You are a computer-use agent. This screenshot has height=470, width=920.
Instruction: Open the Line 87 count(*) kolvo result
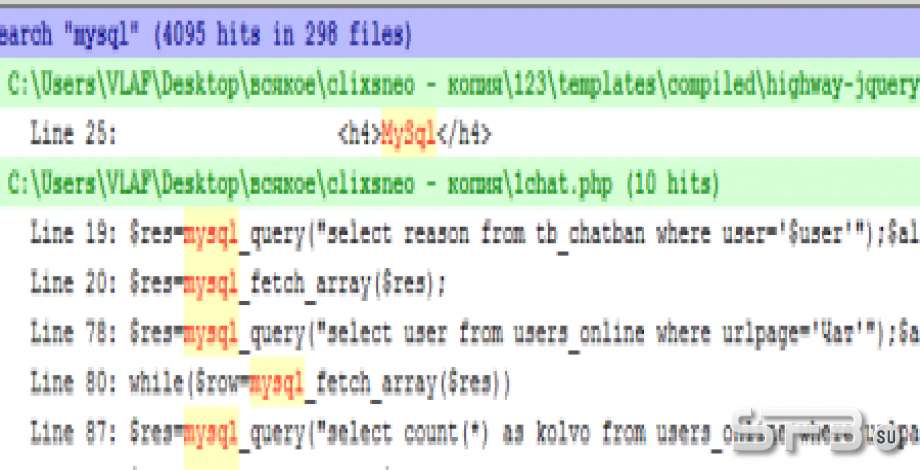[x=460, y=431]
